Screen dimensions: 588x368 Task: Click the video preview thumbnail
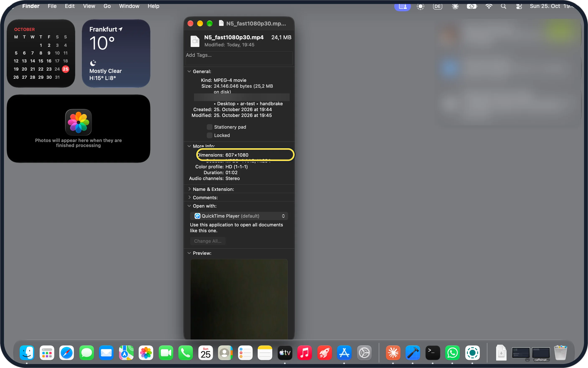click(x=239, y=299)
